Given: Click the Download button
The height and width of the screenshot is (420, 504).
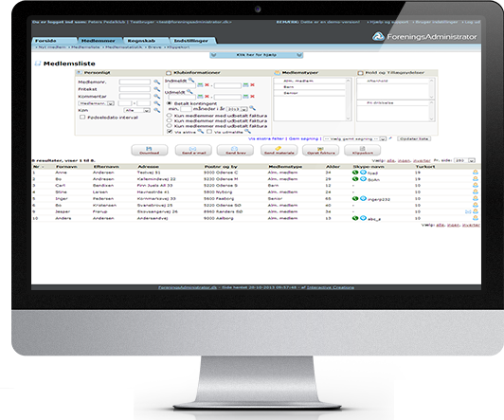Looking at the screenshot, I should point(149,150).
